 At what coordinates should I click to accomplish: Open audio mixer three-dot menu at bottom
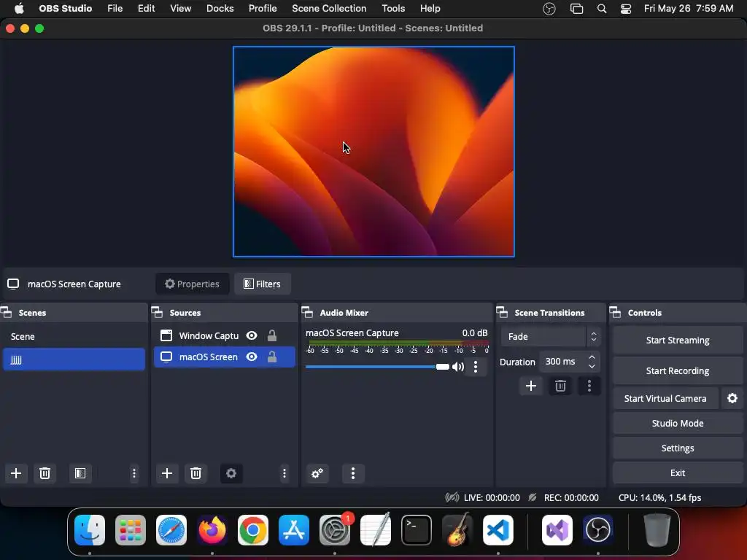[x=353, y=473]
